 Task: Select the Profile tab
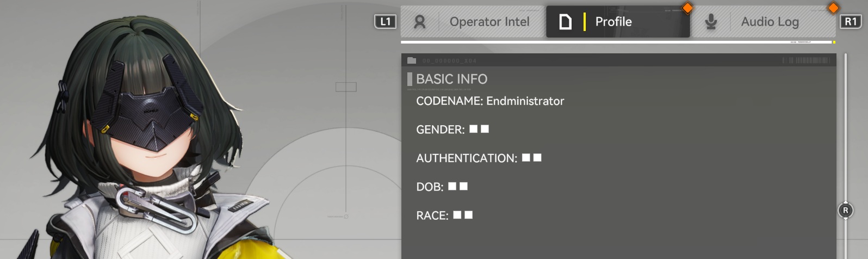618,22
